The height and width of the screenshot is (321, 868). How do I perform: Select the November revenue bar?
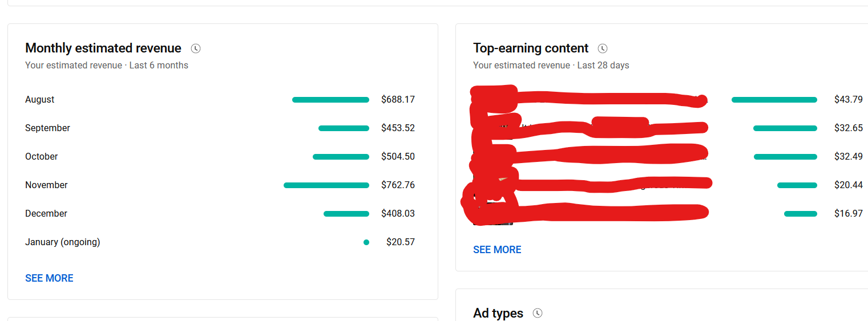tap(326, 185)
